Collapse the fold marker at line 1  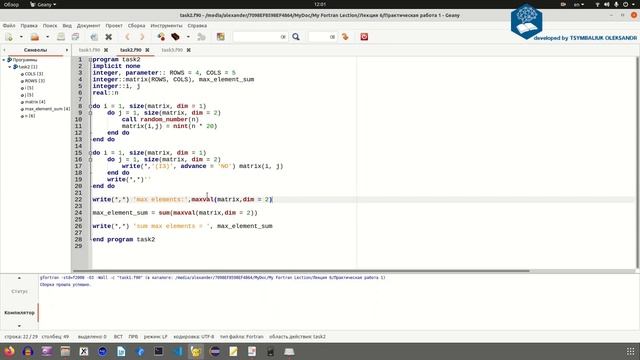(x=90, y=60)
